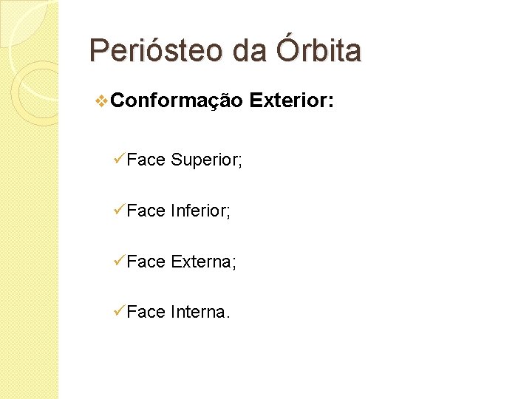This screenshot has height=399, width=532.
Task: Select the word Externa; in third item
Action: click(x=203, y=262)
